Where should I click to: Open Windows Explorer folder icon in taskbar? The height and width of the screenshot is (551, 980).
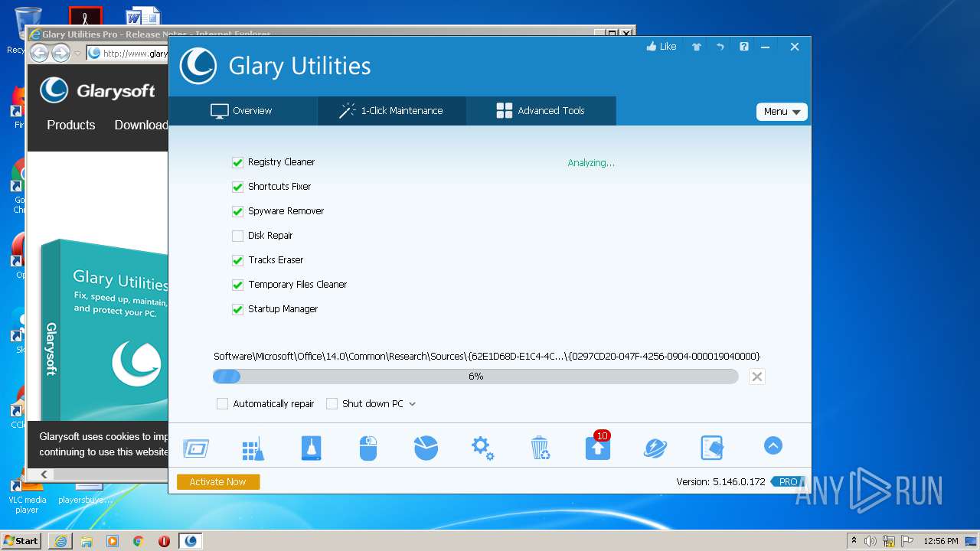point(87,541)
